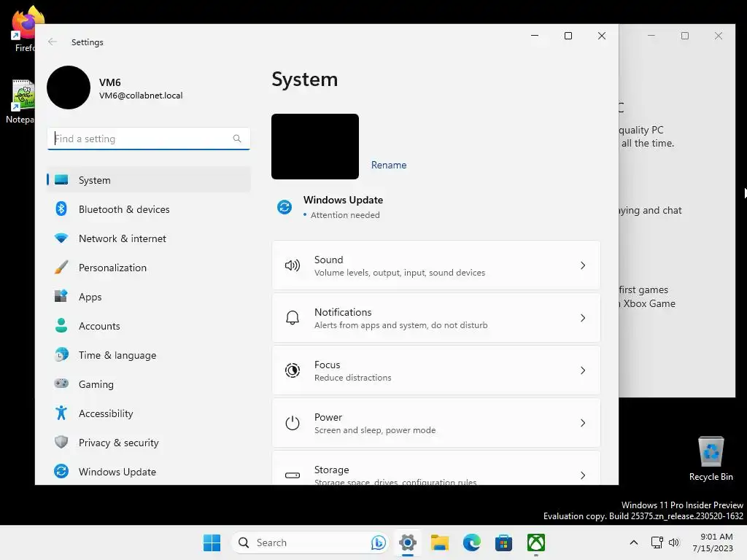Click the Power icon

coord(292,423)
